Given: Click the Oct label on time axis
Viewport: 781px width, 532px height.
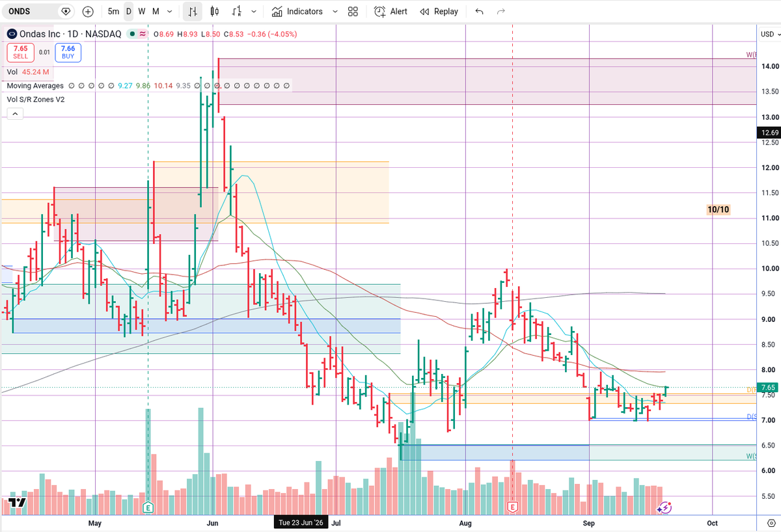Looking at the screenshot, I should click(x=713, y=523).
